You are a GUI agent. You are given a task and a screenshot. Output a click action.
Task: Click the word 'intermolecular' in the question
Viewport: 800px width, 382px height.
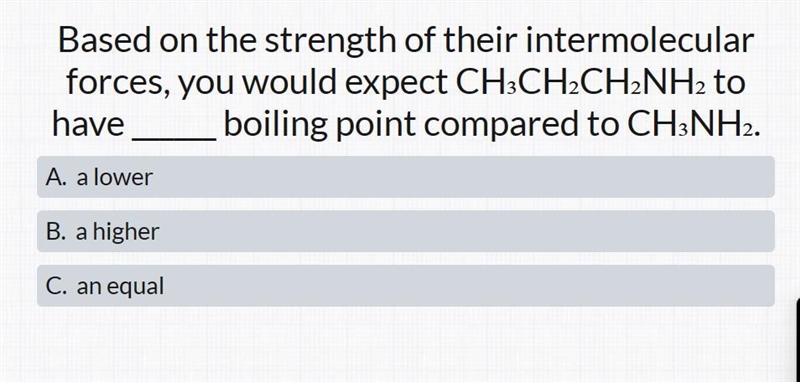[x=640, y=41]
